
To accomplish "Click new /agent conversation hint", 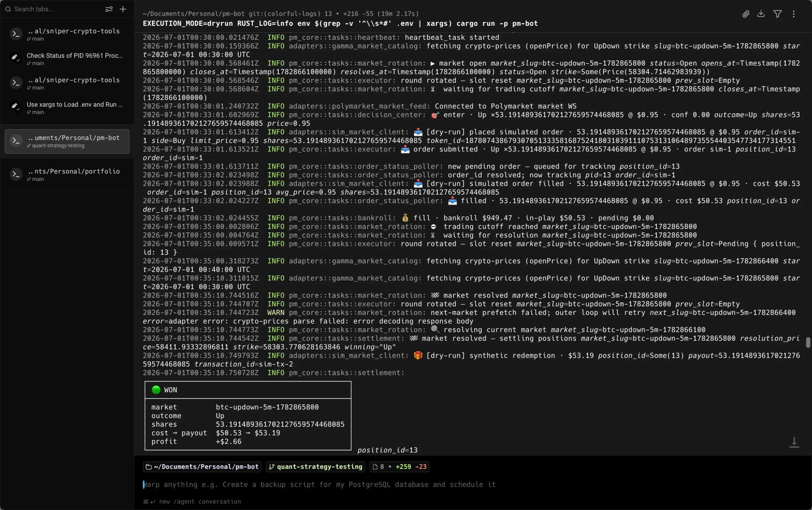I will pyautogui.click(x=192, y=502).
